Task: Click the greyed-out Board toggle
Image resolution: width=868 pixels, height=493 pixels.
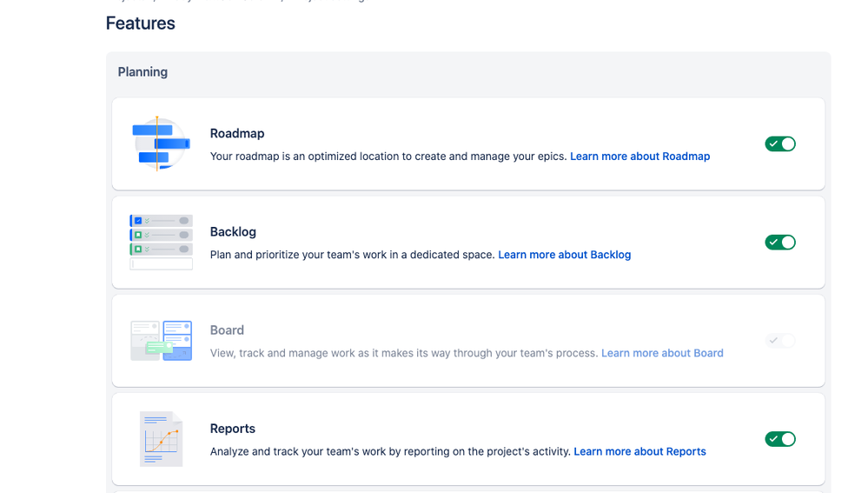Action: coord(780,341)
